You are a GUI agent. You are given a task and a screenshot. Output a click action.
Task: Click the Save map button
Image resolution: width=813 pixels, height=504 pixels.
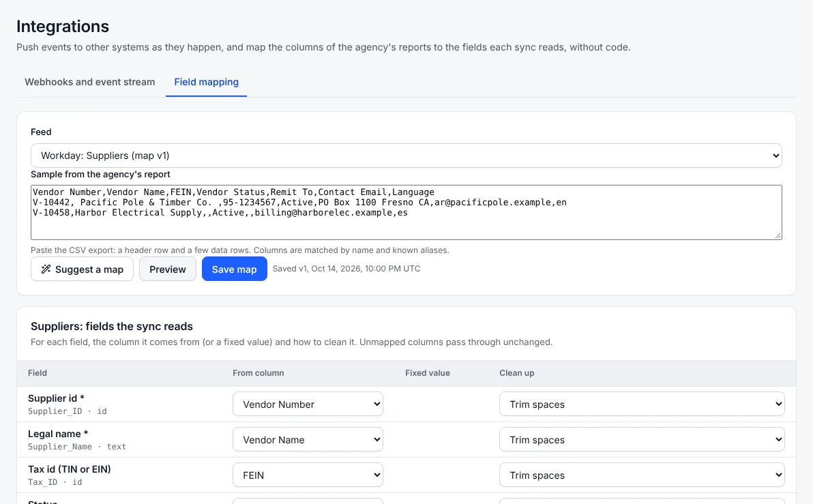[235, 269]
